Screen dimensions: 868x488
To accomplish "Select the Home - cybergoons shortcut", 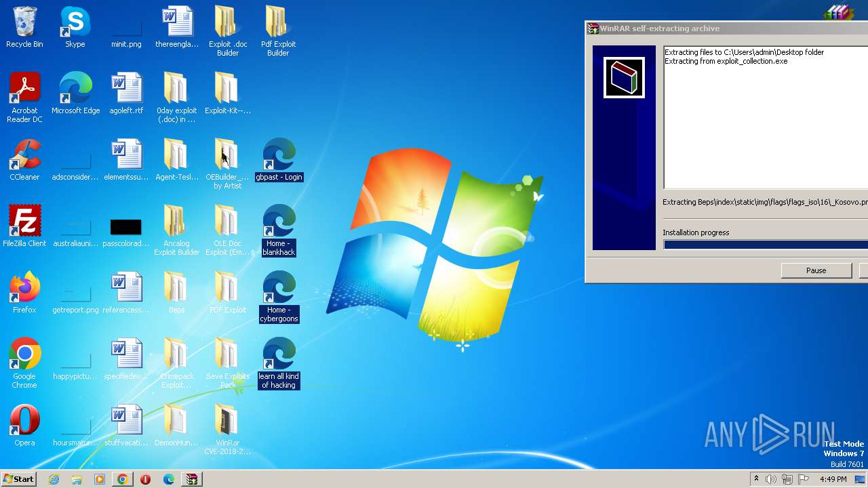I will point(279,298).
